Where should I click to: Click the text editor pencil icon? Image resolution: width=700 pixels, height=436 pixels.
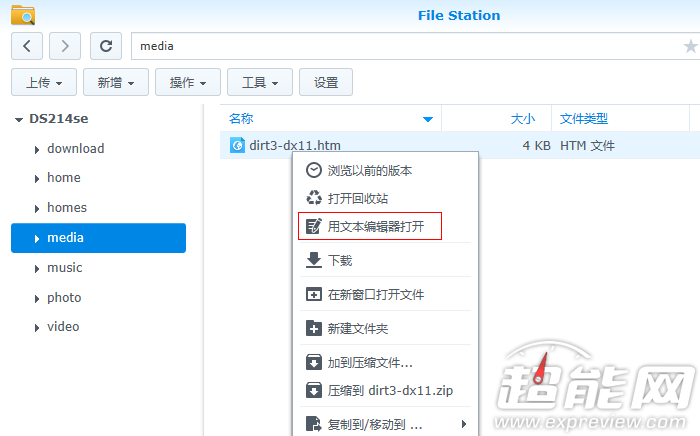coord(313,226)
